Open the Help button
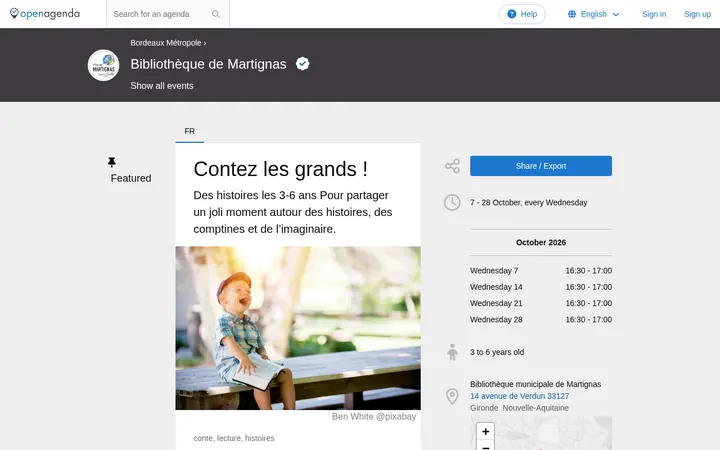The width and height of the screenshot is (720, 450). pyautogui.click(x=522, y=14)
